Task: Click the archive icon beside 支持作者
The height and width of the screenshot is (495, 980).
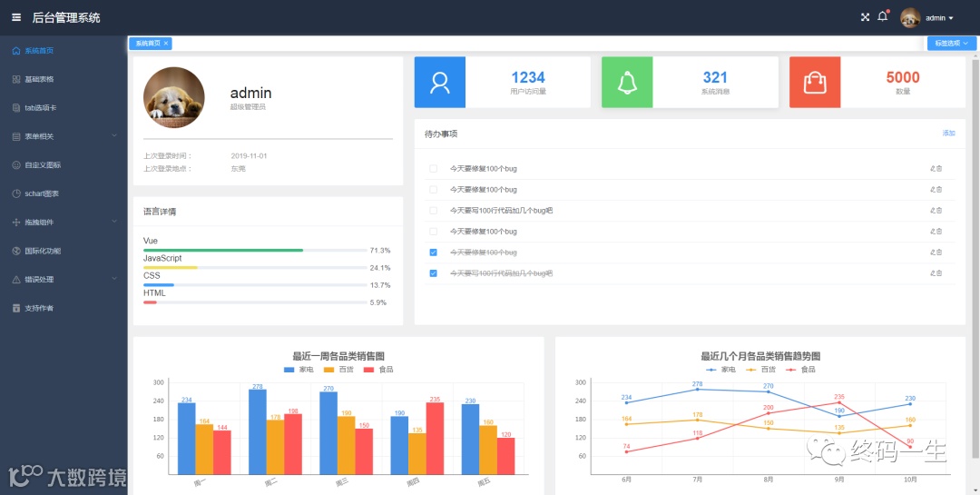Action: 16,309
